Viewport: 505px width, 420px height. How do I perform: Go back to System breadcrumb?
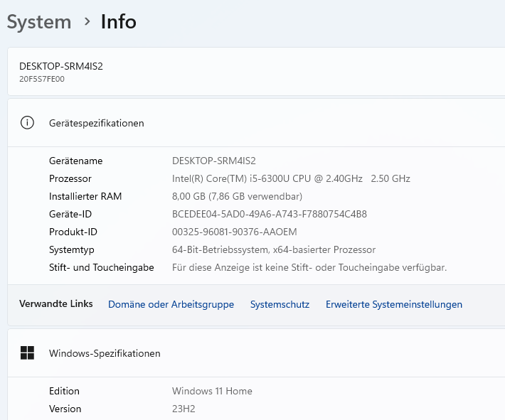point(39,22)
